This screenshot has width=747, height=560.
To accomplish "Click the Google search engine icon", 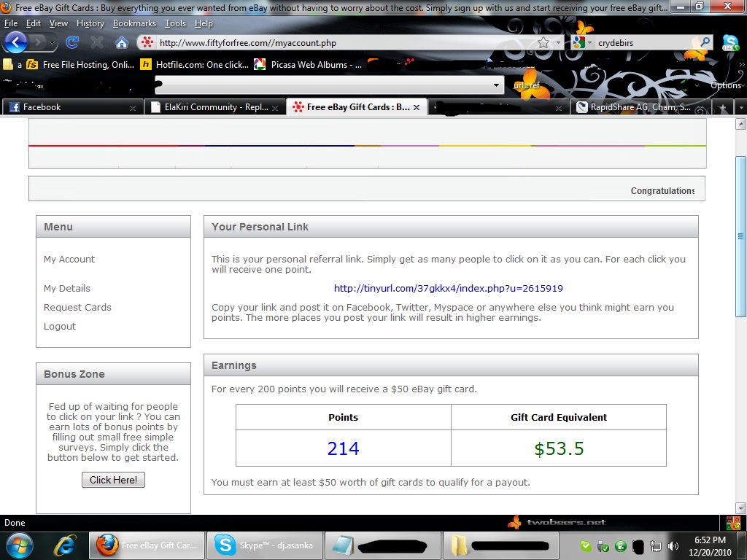I will point(578,43).
